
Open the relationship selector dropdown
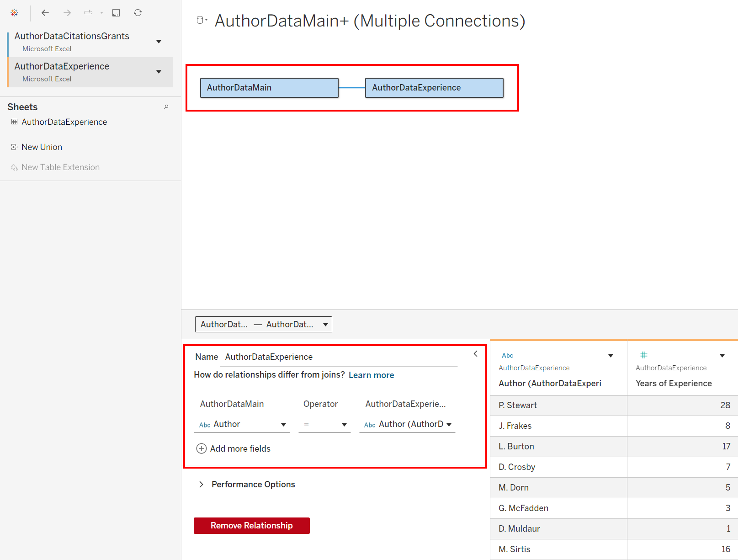[x=263, y=324]
